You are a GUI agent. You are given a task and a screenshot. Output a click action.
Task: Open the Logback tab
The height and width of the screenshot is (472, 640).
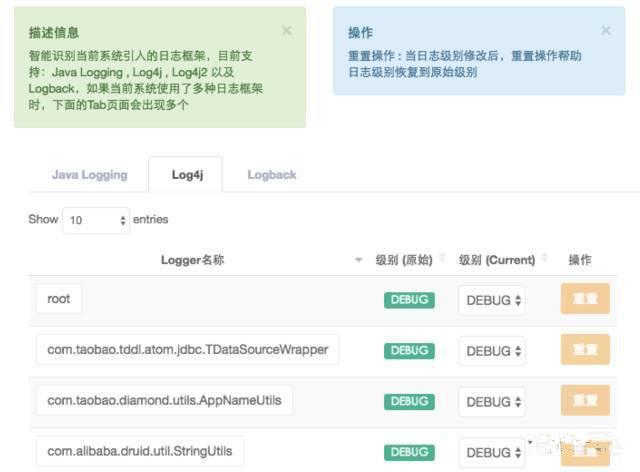(x=272, y=175)
